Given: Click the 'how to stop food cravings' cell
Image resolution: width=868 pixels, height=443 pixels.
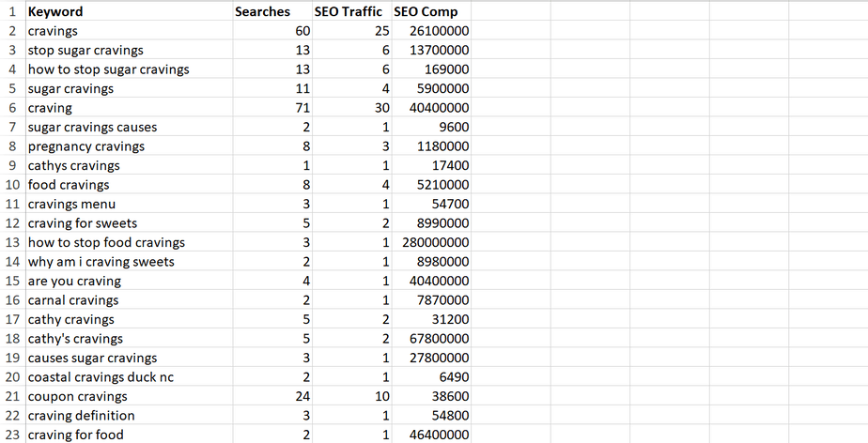Looking at the screenshot, I should (129, 242).
